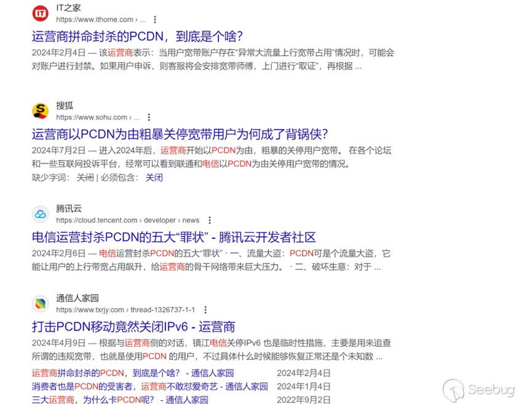
Task: Click the news breadcrumb under cloud.tencent.com
Action: 191,220
